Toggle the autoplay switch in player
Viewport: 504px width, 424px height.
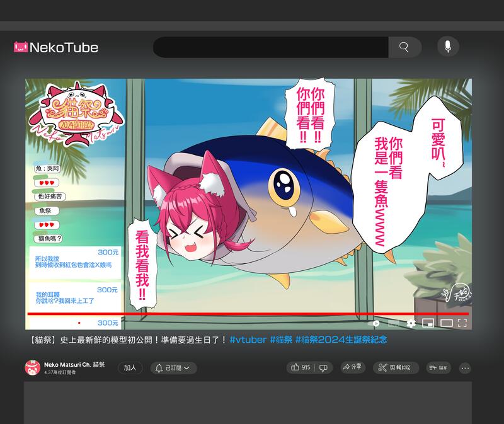[374, 323]
